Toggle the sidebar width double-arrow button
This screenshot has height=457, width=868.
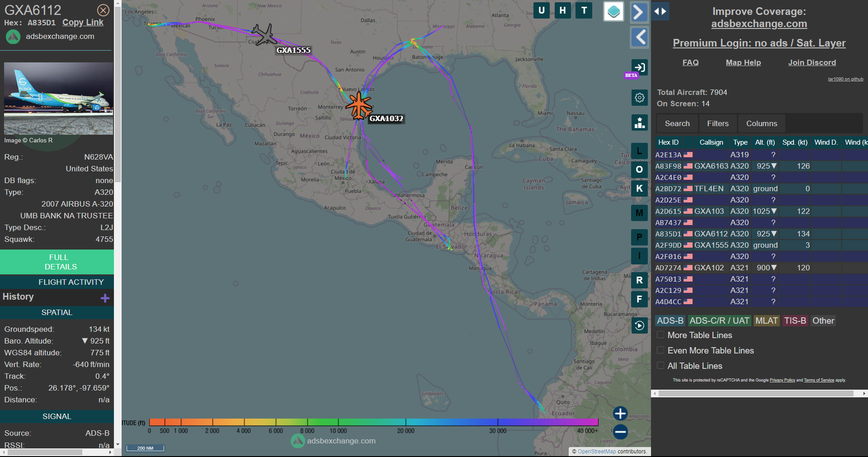660,12
